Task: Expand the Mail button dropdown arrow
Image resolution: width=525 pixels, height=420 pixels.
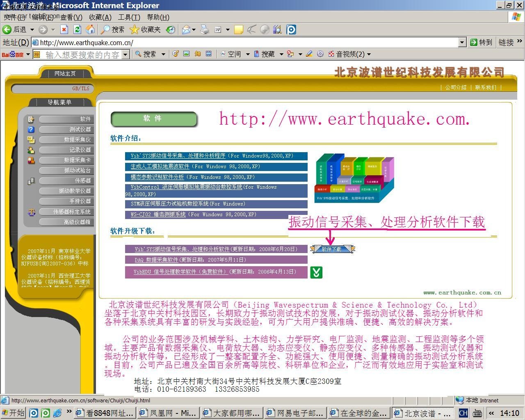Action: tap(194, 30)
